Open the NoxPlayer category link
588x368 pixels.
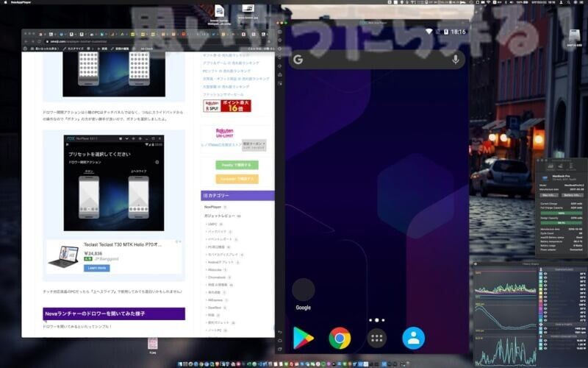click(212, 208)
